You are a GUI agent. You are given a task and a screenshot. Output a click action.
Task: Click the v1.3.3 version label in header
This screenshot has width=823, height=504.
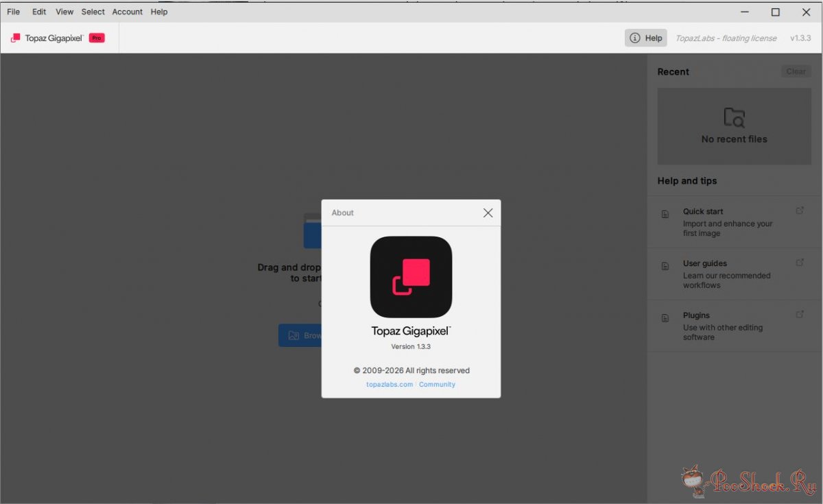(800, 38)
